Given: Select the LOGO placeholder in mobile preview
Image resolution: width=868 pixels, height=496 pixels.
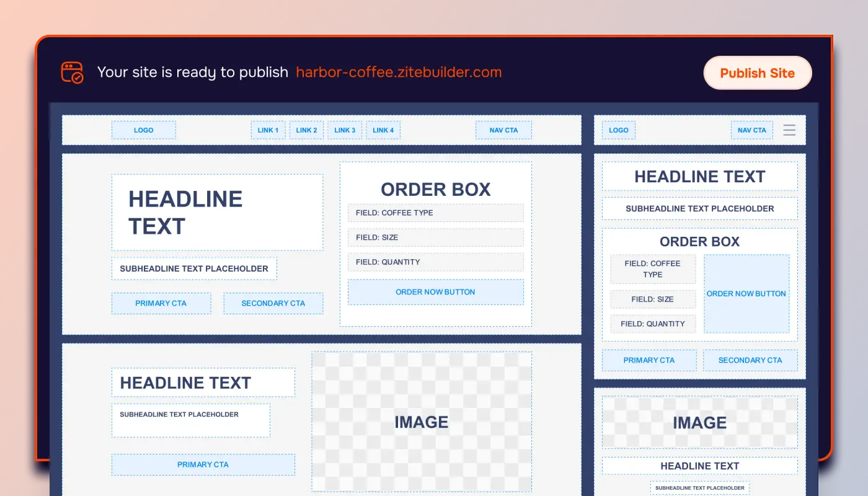Looking at the screenshot, I should 619,130.
